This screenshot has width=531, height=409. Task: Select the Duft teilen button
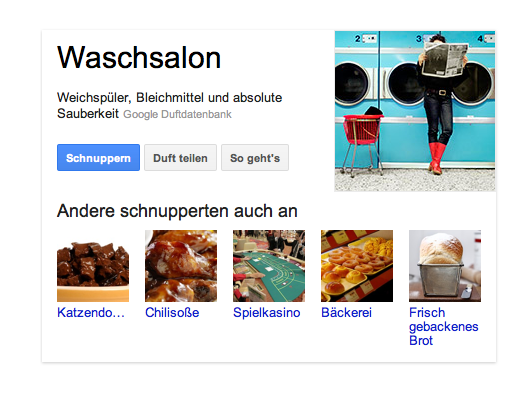click(x=180, y=157)
